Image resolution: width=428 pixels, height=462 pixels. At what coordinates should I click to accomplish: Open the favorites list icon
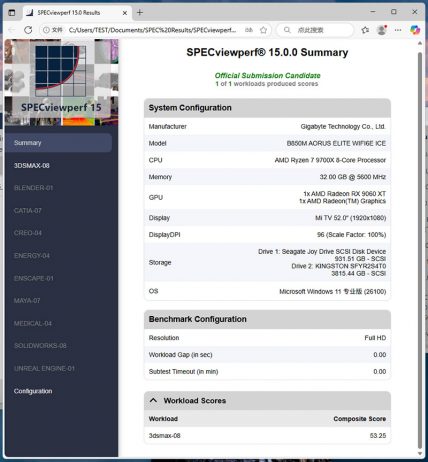[365, 30]
